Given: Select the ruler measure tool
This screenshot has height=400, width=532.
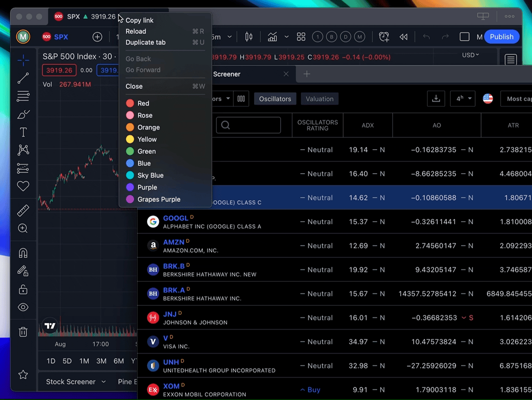Looking at the screenshot, I should coord(23,211).
